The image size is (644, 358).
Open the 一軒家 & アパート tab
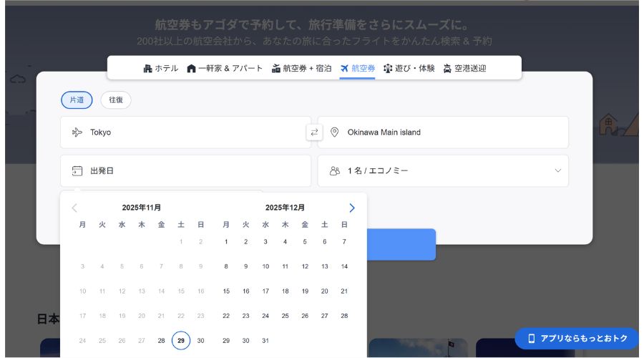(225, 68)
